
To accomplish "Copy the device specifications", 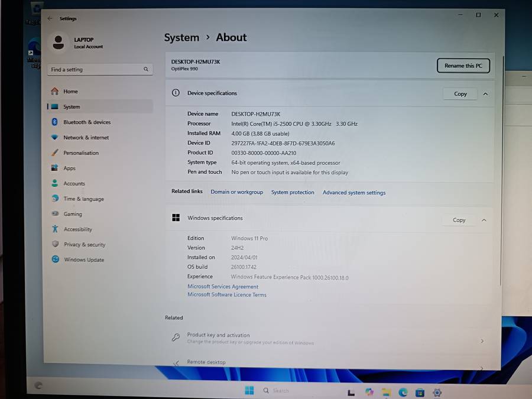I will pyautogui.click(x=460, y=94).
